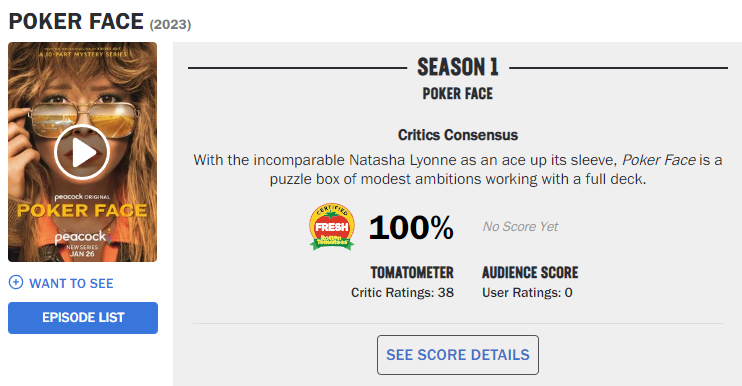Play the Poker Face trailer

[82, 152]
